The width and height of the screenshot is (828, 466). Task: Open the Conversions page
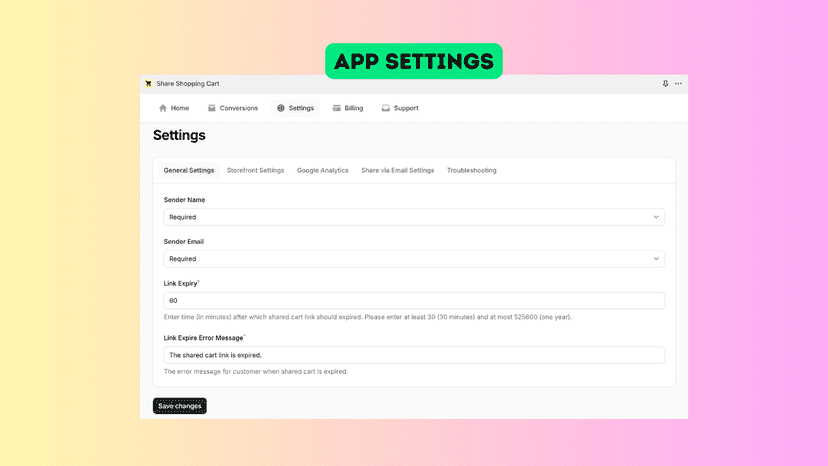tap(233, 108)
